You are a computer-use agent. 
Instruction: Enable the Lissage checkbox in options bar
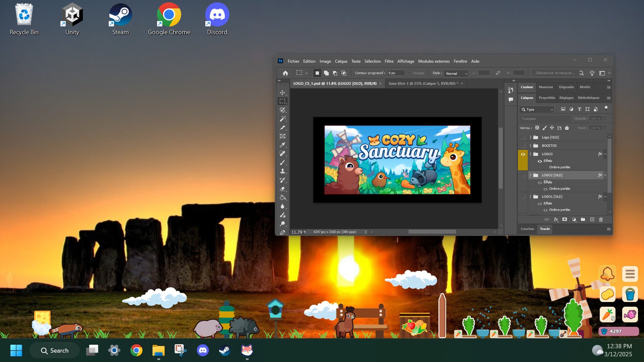click(410, 73)
